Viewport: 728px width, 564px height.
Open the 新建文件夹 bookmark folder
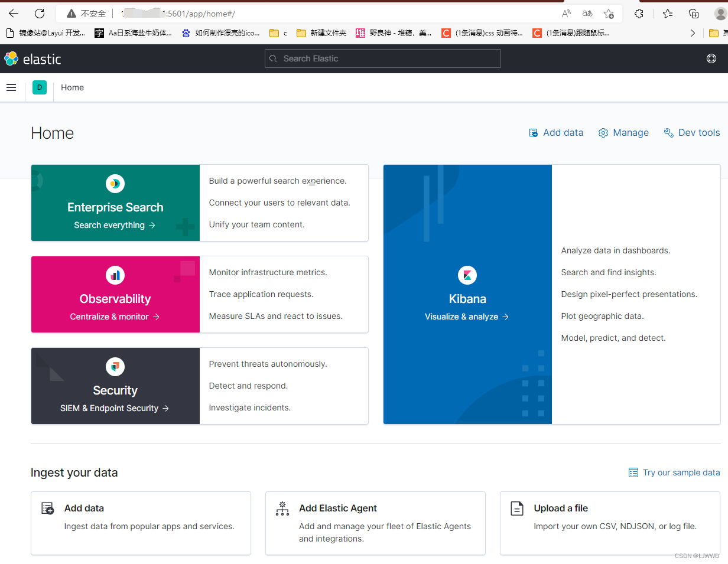[x=321, y=33]
